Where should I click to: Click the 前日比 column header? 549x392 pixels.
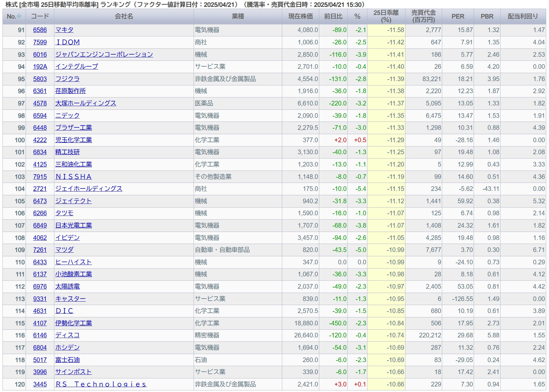point(333,16)
